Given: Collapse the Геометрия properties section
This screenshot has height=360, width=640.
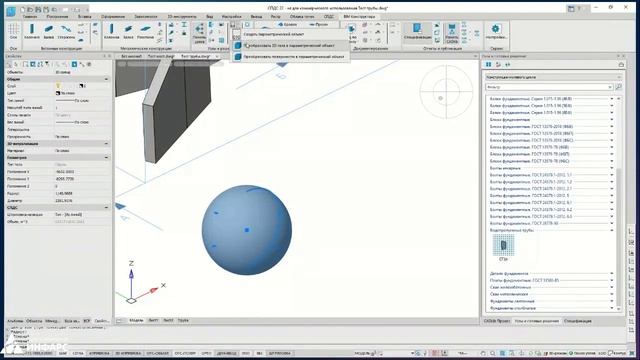Looking at the screenshot, I should pyautogui.click(x=107, y=158).
